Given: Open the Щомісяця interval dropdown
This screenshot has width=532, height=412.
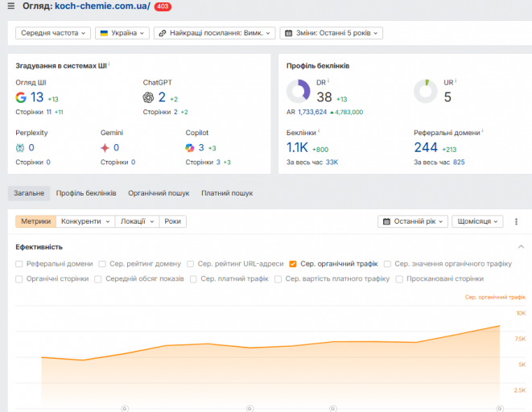Looking at the screenshot, I should [x=477, y=221].
